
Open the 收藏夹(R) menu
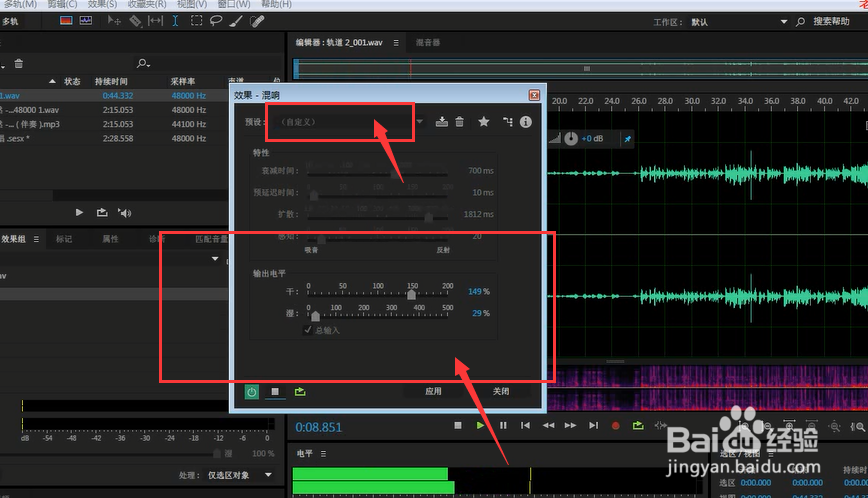point(147,4)
